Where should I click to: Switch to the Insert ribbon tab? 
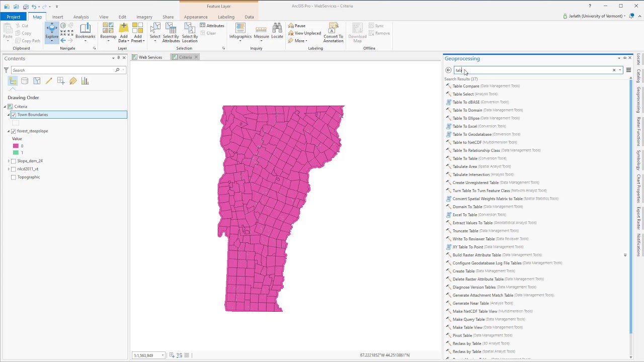point(57,17)
